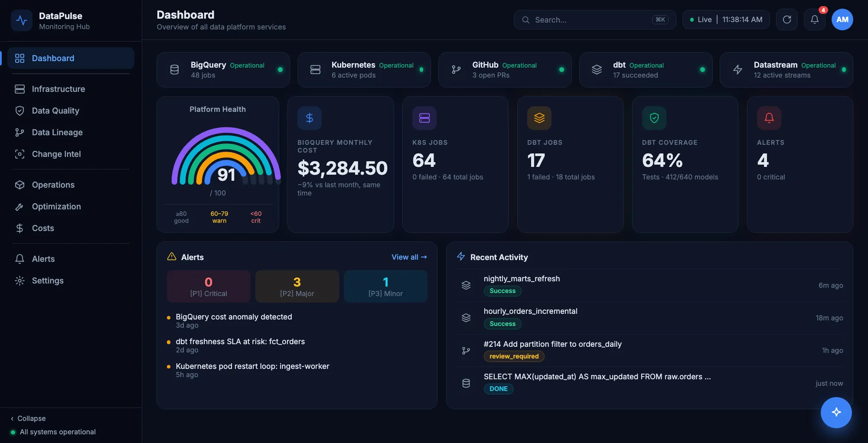Click the 64% dbt coverage value
868x443 pixels.
point(662,160)
